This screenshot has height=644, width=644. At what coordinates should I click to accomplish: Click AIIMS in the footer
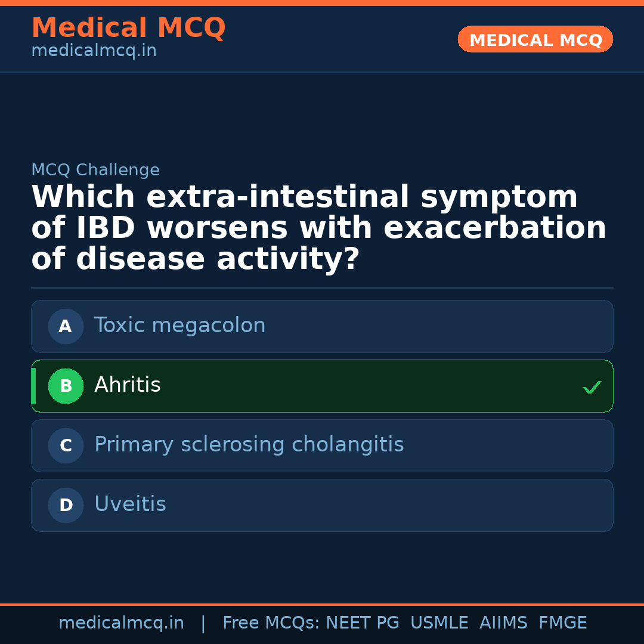click(503, 623)
